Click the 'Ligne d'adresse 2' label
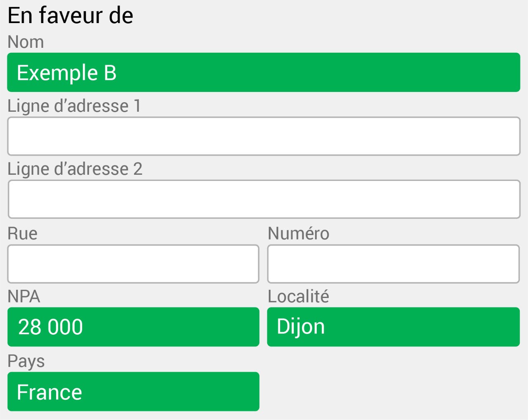The image size is (528, 420). (75, 169)
